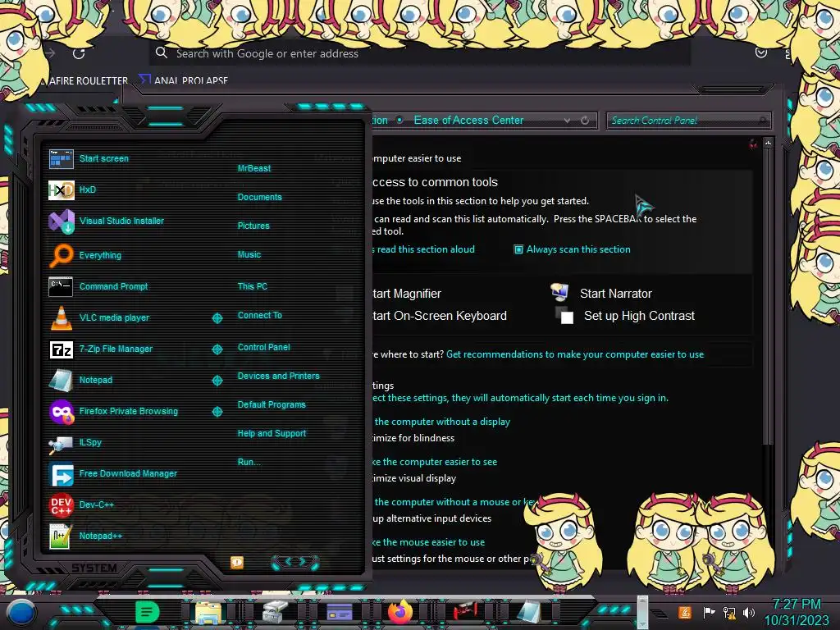Open Music from start menu
This screenshot has height=630, width=840.
pos(249,254)
